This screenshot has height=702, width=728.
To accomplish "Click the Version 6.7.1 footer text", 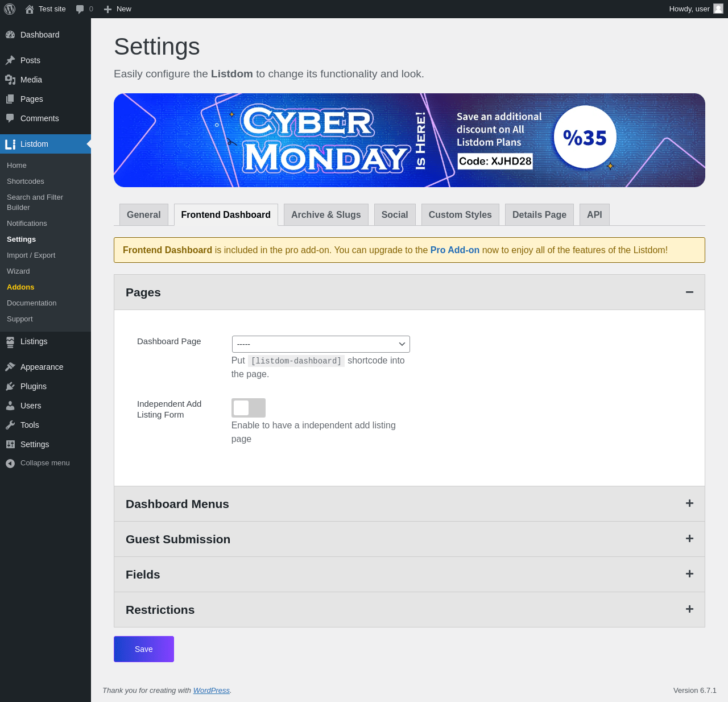I will pyautogui.click(x=695, y=691).
